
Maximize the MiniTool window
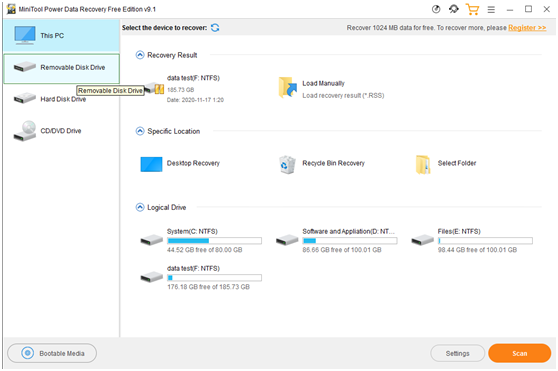point(528,9)
